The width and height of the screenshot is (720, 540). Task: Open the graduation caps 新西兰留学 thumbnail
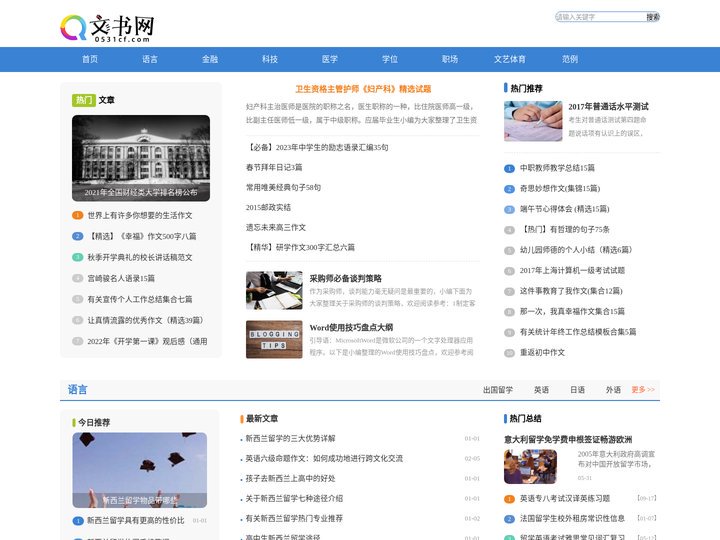tap(140, 470)
